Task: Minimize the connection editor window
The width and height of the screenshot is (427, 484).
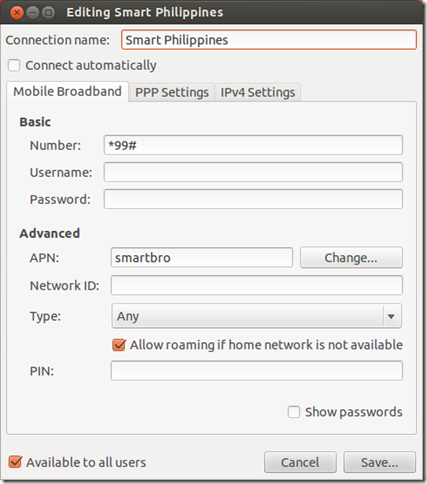Action: coord(33,13)
